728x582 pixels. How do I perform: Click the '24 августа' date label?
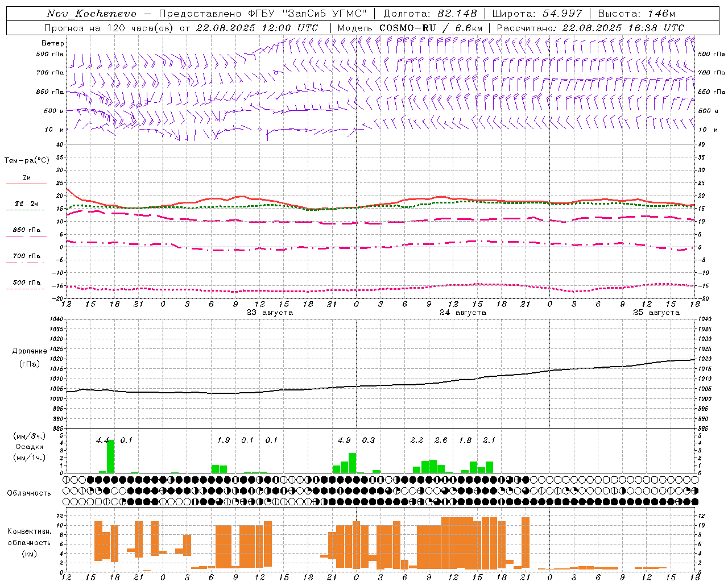[x=463, y=313]
